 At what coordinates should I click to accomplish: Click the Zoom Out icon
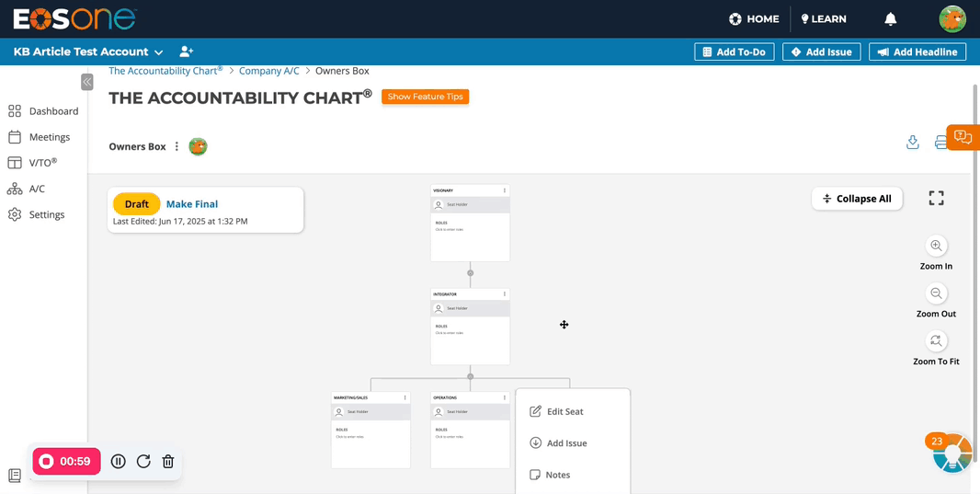(x=936, y=293)
